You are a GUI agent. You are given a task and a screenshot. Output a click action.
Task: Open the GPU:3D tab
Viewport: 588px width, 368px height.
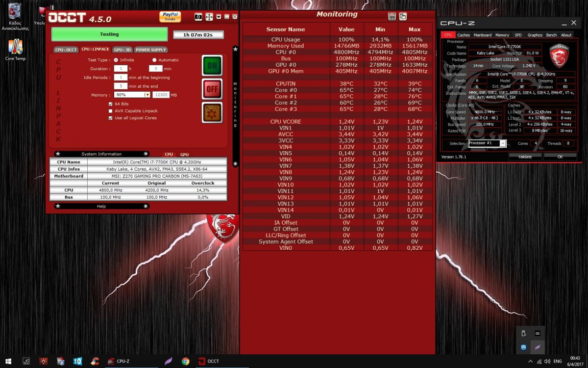(x=122, y=50)
